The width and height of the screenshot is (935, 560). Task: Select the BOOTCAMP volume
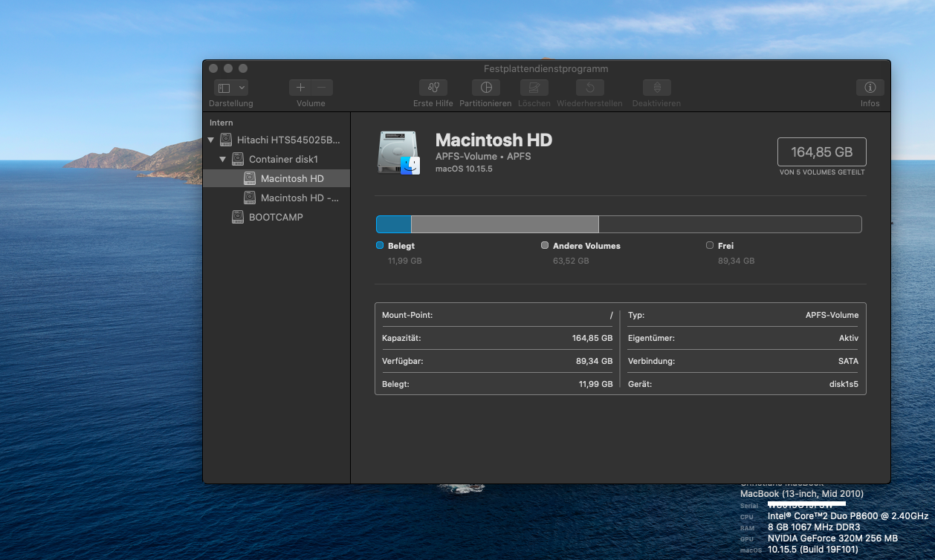pos(275,217)
